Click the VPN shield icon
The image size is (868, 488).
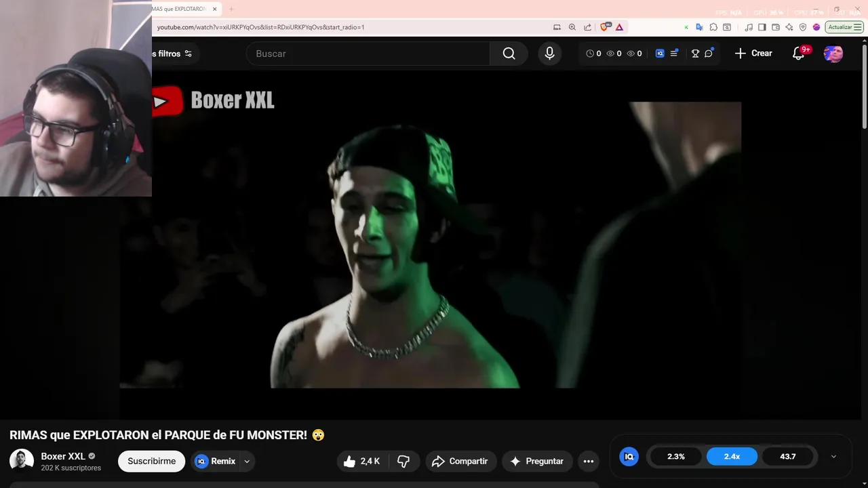[803, 27]
